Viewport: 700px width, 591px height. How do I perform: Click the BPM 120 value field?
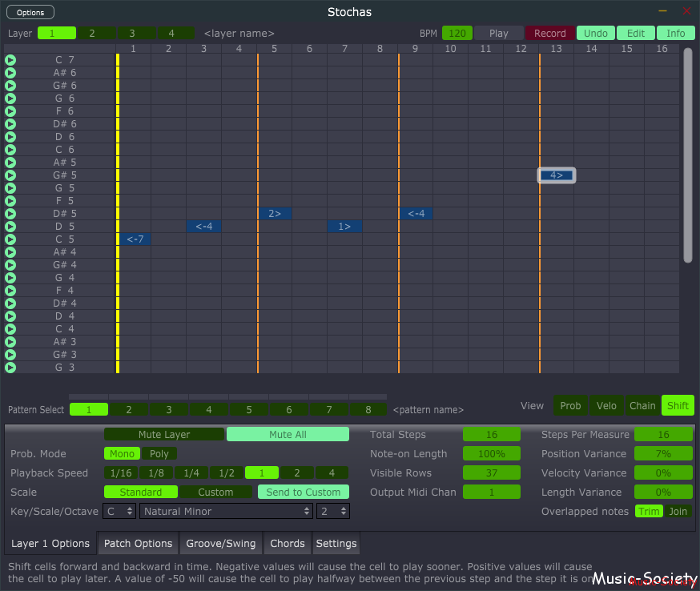point(457,34)
